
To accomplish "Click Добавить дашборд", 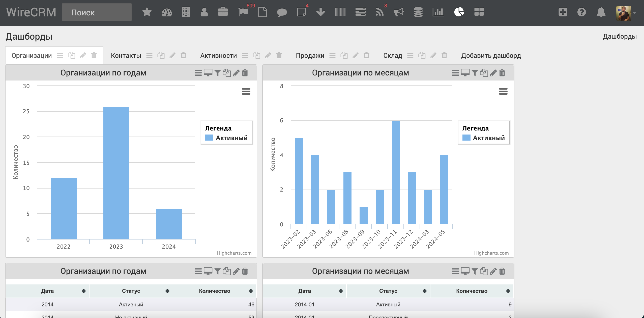I will point(491,56).
